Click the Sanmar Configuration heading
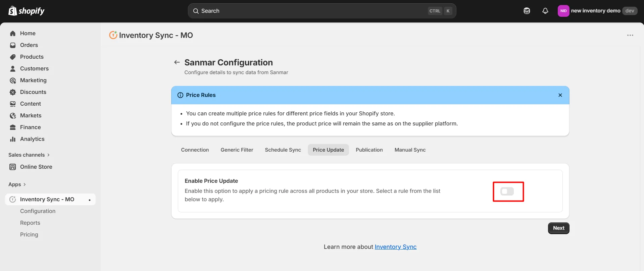Image resolution: width=644 pixels, height=271 pixels. point(229,63)
